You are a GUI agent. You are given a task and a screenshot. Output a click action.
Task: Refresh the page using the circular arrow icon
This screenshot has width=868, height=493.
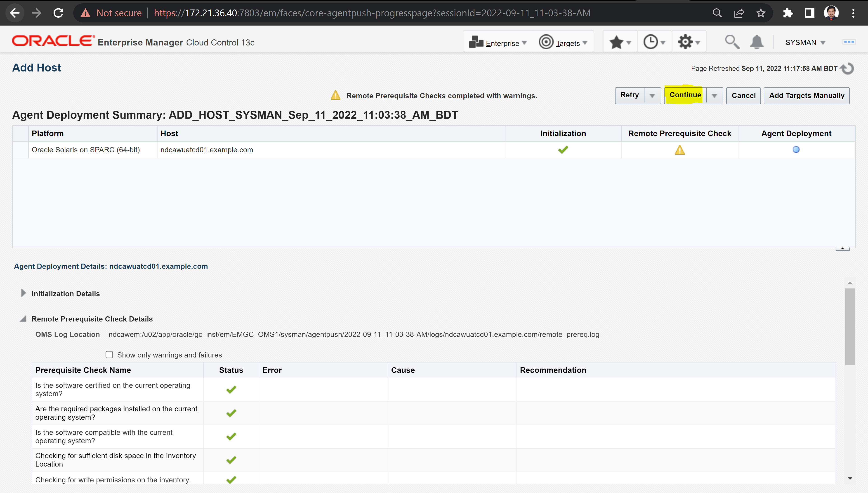click(847, 69)
